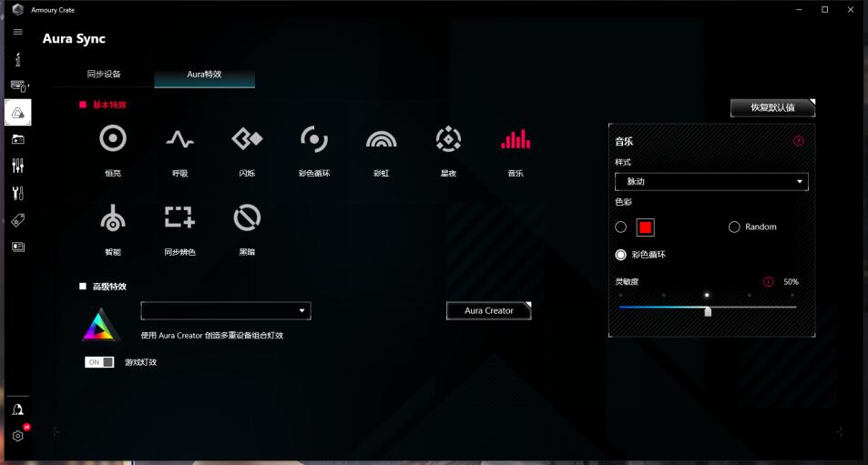Click the 50% sensitivity value
The height and width of the screenshot is (465, 868).
791,282
